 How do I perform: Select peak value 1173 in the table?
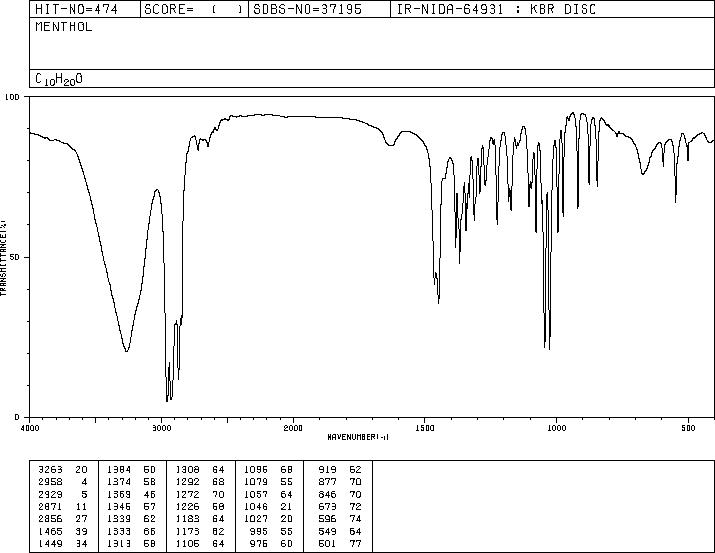(x=187, y=532)
